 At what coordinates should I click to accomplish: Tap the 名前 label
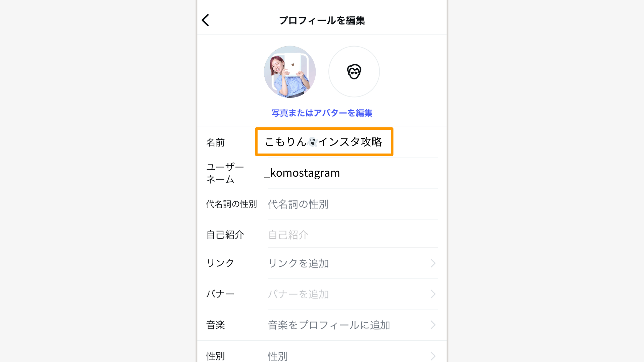click(x=215, y=142)
